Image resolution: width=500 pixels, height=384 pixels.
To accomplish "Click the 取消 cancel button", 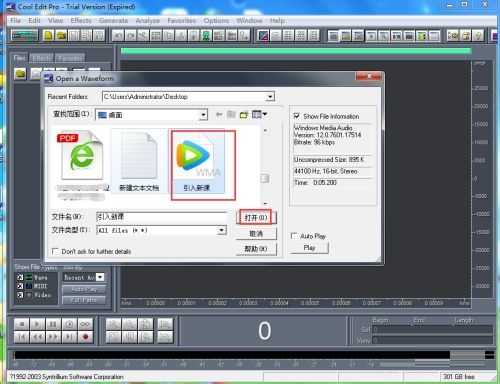I will [x=256, y=234].
